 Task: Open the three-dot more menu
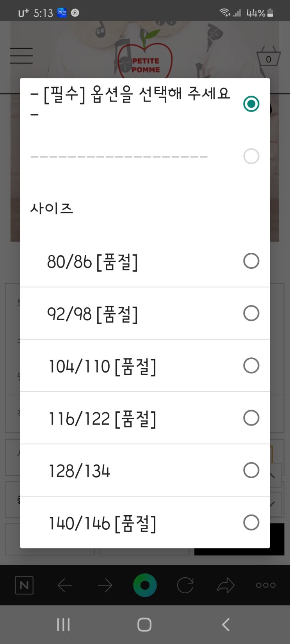point(266,585)
